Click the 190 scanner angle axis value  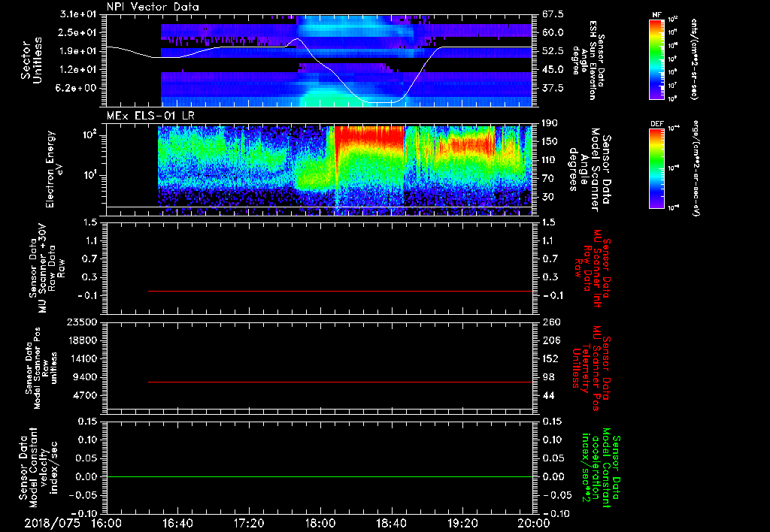tap(550, 123)
